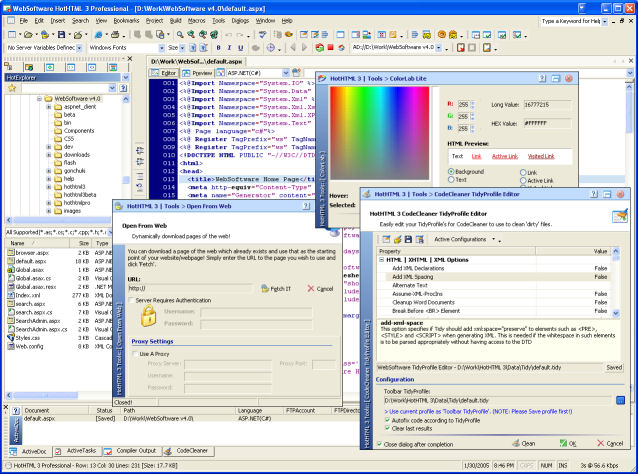638x474 pixels.
Task: Increase the R value stepper in ColorLab
Action: 472,103
